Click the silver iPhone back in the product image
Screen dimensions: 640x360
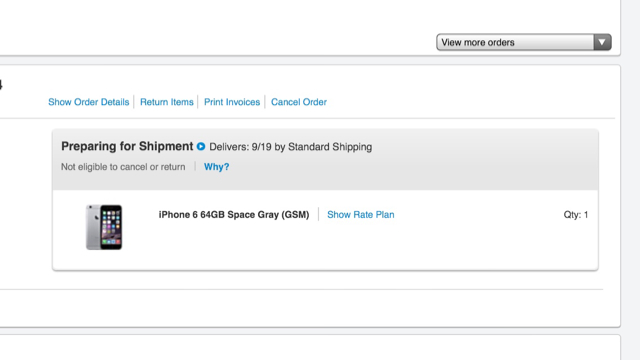coord(93,227)
